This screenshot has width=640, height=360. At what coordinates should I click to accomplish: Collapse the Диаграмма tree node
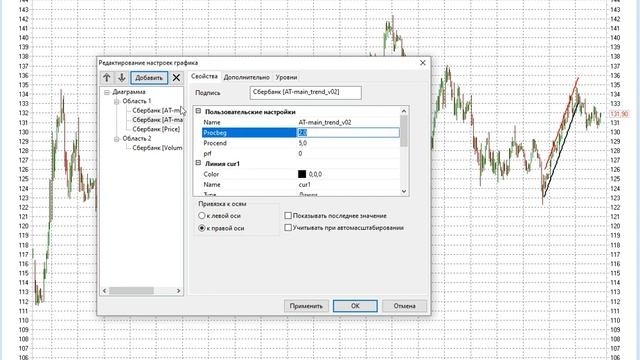tap(107, 92)
